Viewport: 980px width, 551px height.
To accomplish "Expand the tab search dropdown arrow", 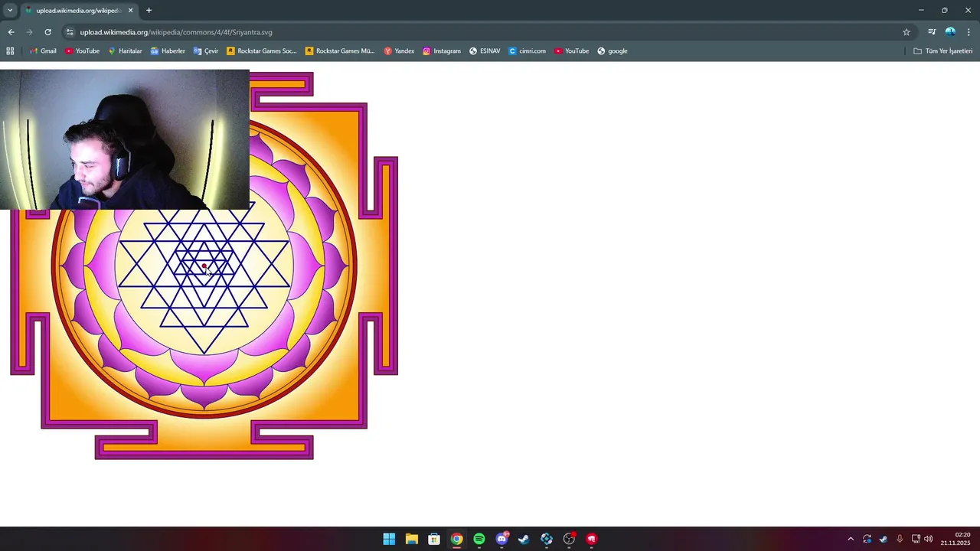I will pos(10,11).
